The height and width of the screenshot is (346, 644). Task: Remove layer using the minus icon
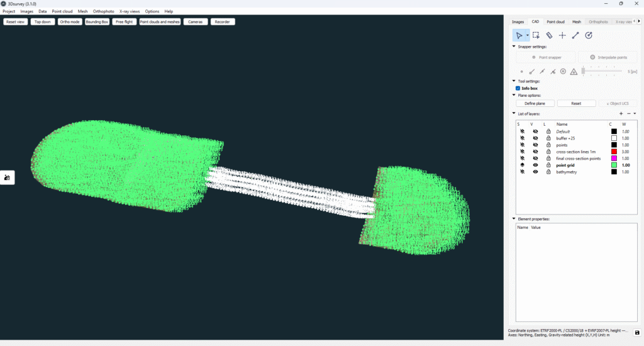click(628, 114)
